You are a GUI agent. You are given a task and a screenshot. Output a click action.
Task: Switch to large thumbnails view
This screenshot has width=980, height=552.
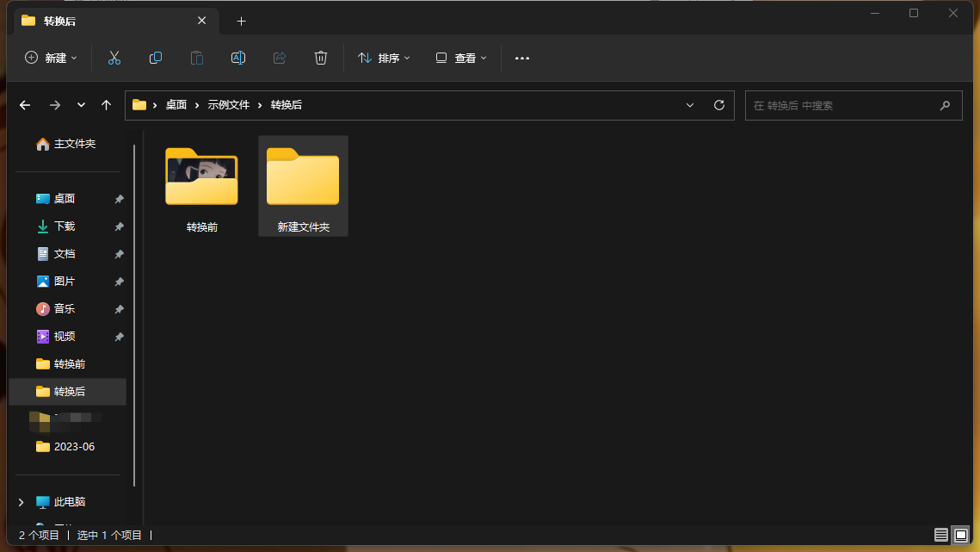coord(961,535)
